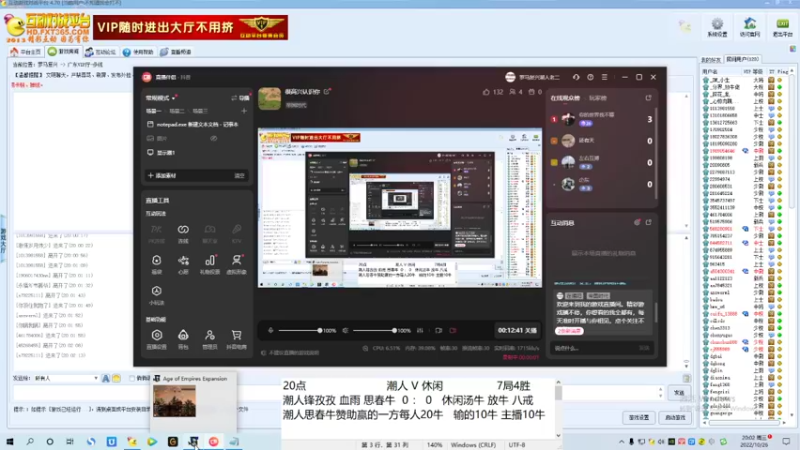This screenshot has height=450, width=800.
Task: Click 清空 clear sources button
Action: (x=239, y=176)
